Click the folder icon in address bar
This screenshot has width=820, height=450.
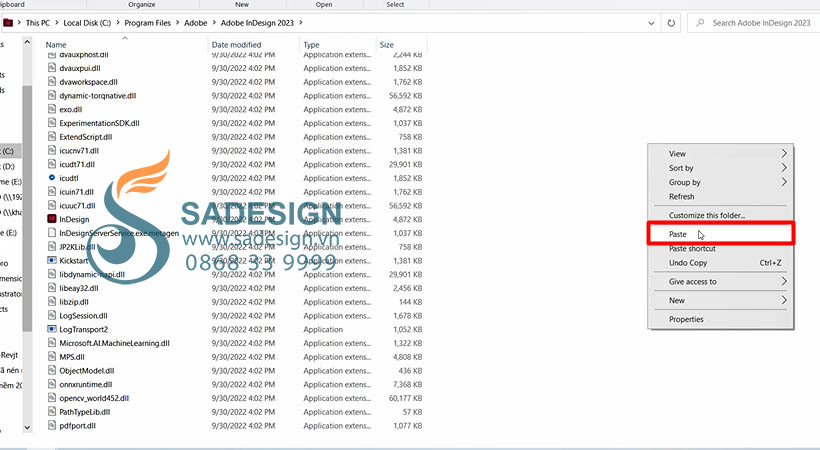coord(8,23)
